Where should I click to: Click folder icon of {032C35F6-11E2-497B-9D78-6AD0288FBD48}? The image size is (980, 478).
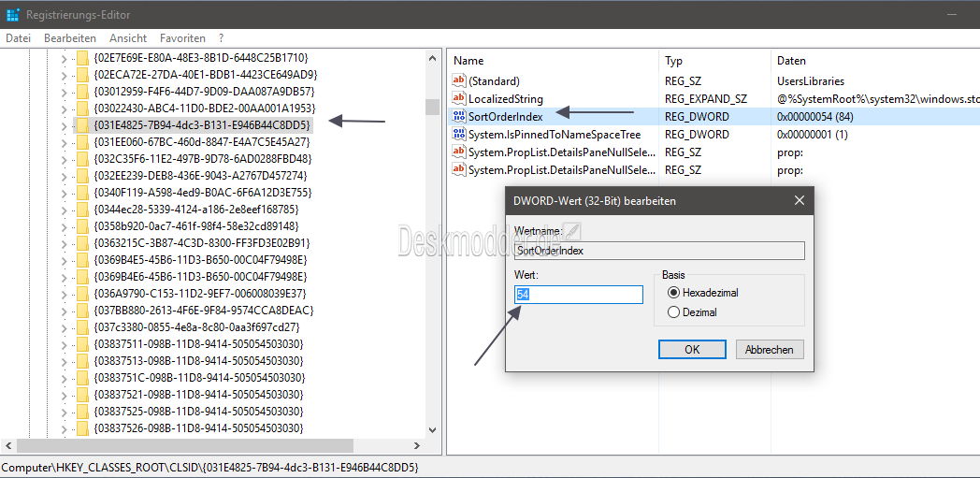pyautogui.click(x=82, y=159)
